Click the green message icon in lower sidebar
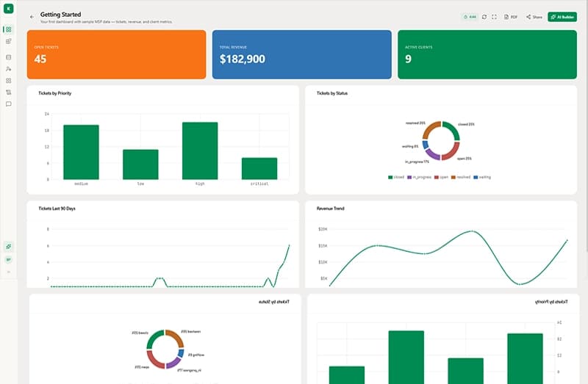This screenshot has height=384, width=588. [8, 260]
